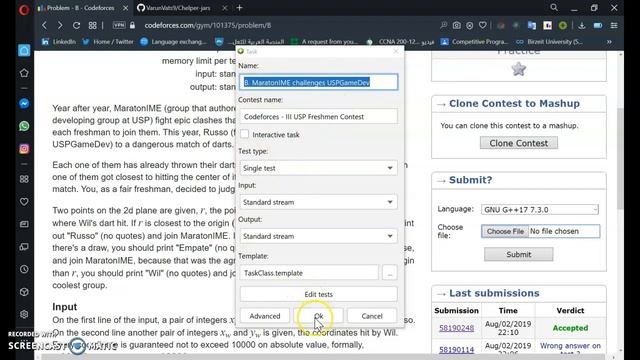This screenshot has width=640, height=360.
Task: Open sidebar history clock icon
Action: [24, 269]
